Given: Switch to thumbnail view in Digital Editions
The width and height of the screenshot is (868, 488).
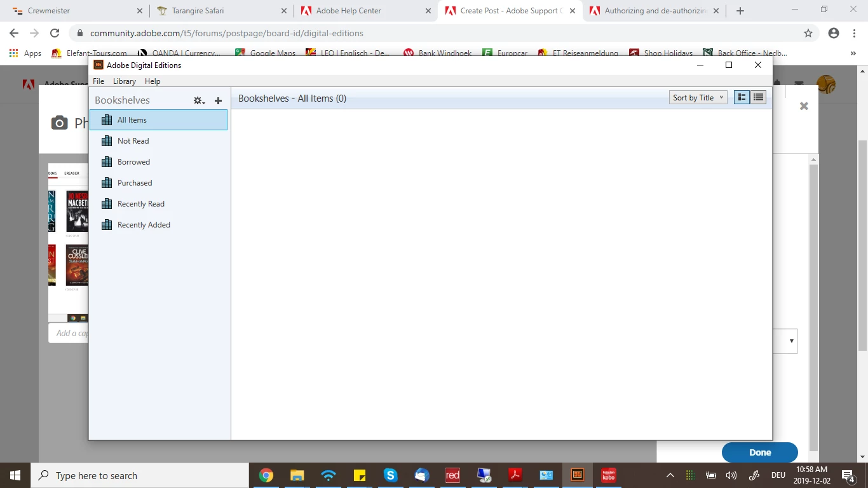Looking at the screenshot, I should click(742, 97).
